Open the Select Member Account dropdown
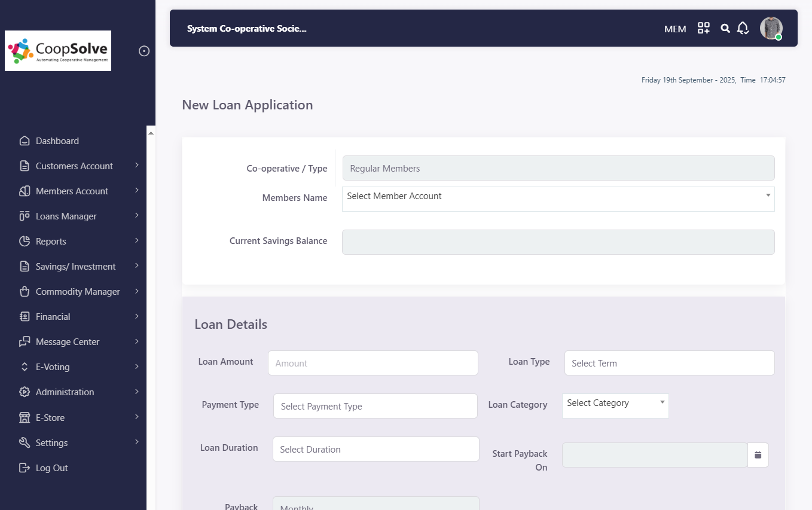 [x=558, y=197]
